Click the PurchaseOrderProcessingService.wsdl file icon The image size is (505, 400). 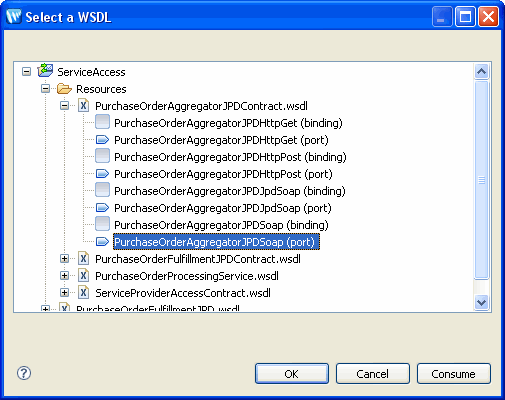tap(83, 276)
